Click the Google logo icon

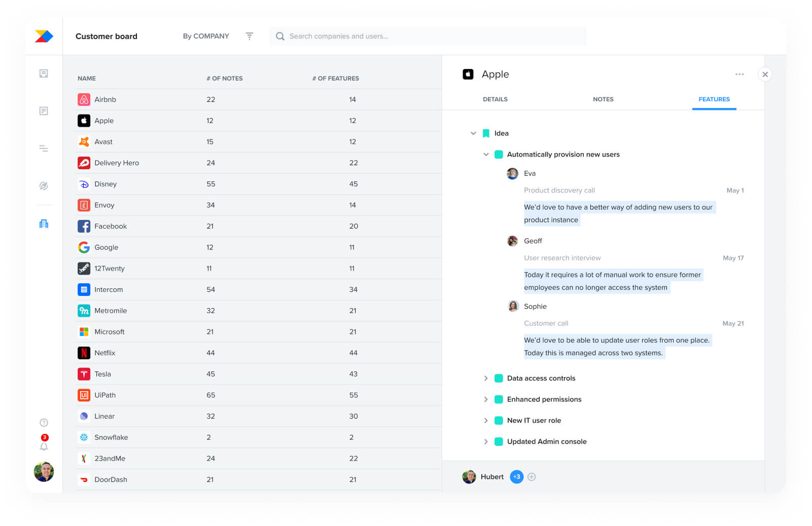(x=84, y=247)
